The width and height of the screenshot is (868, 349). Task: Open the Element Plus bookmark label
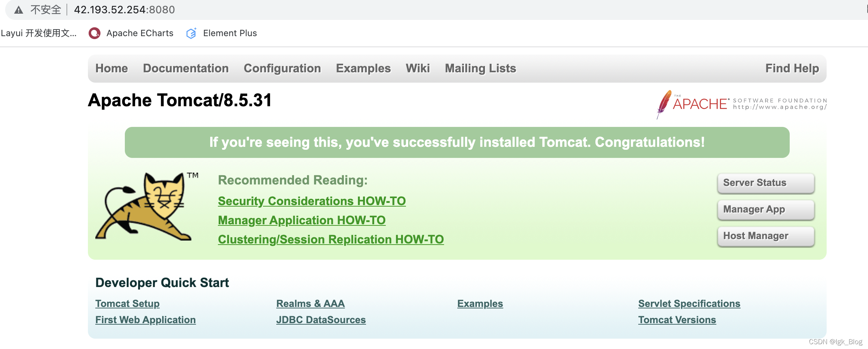(230, 33)
